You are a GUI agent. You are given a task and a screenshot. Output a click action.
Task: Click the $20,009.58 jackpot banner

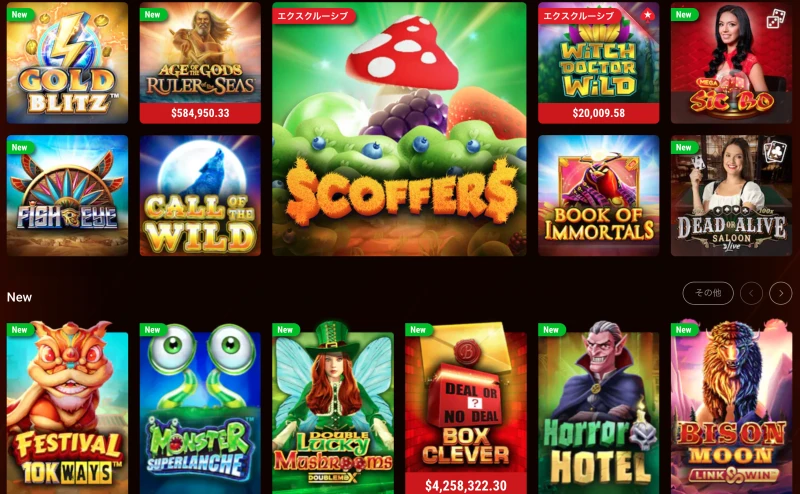[598, 113]
